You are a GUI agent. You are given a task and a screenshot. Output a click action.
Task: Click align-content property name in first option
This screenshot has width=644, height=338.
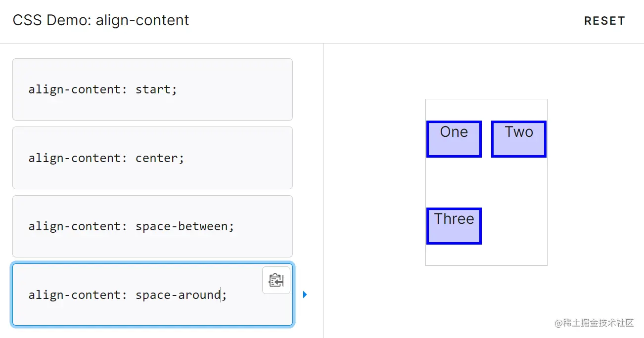tap(74, 89)
